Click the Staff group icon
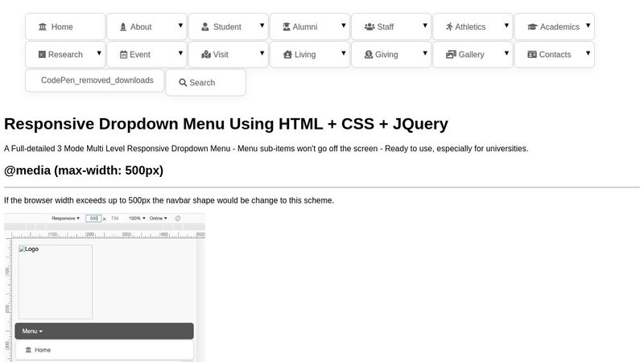Screen dimensions: 644x362 pos(369,27)
